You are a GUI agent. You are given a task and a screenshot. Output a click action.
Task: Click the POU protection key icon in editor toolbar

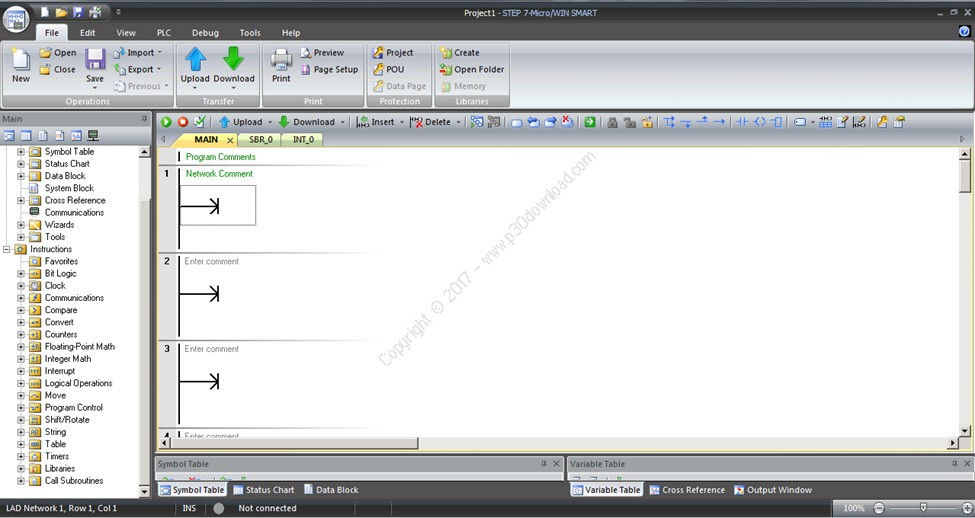coord(882,122)
